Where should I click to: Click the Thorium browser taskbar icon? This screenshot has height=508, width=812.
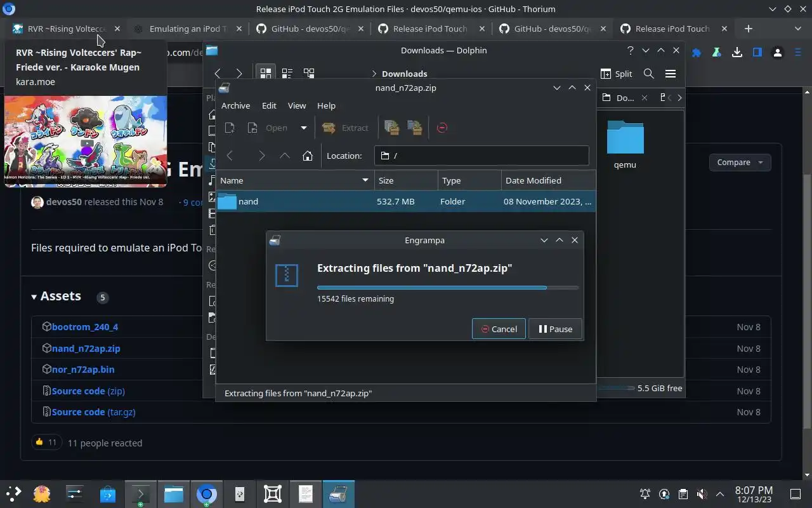pyautogui.click(x=207, y=493)
